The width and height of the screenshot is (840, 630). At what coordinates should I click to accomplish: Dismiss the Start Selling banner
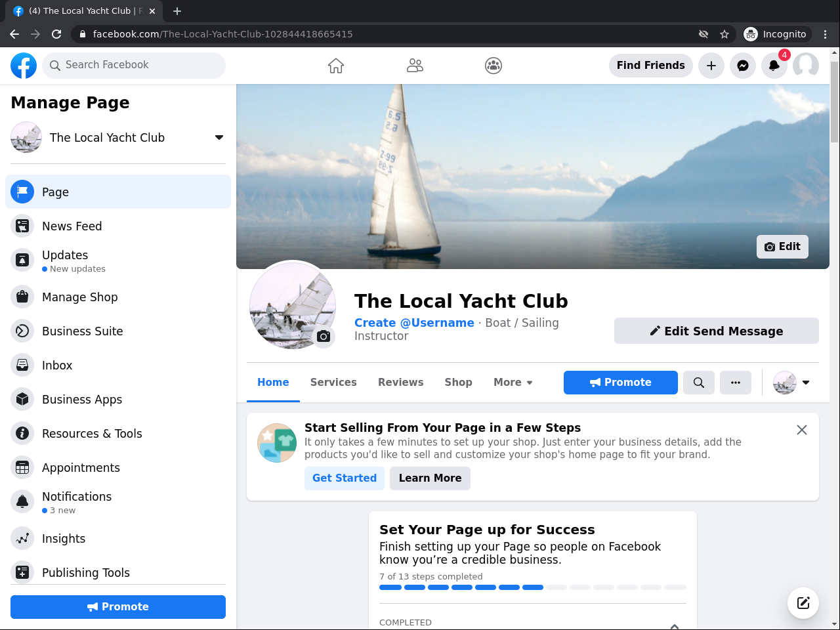pos(802,430)
